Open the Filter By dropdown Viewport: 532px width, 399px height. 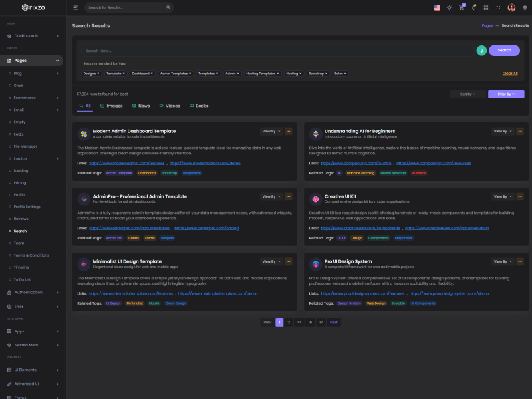pyautogui.click(x=506, y=94)
